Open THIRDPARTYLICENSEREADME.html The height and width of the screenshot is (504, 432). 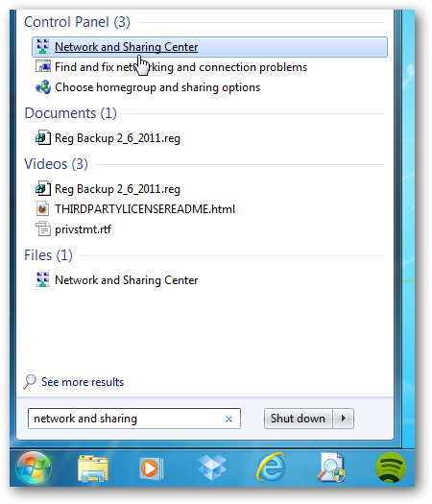[x=145, y=209]
